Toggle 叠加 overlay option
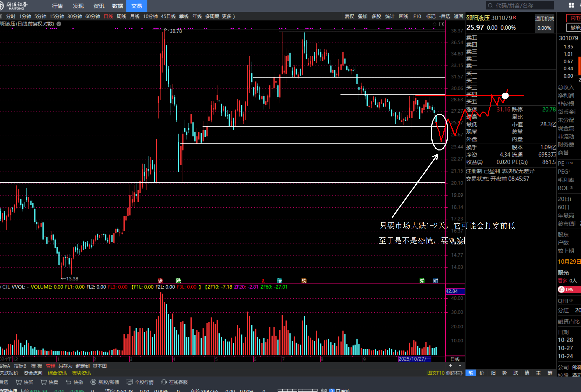This screenshot has width=581, height=392. 362,16
